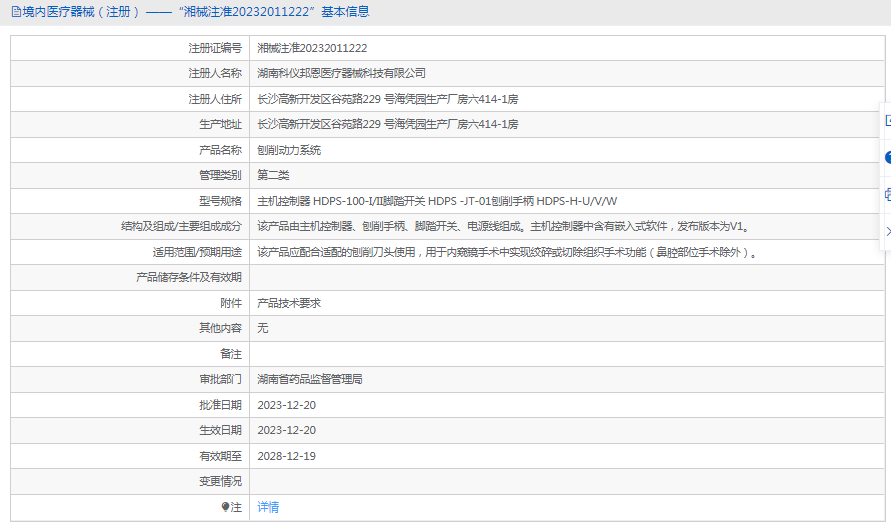Click the lightbulb icon beside 注
The image size is (891, 530).
(x=225, y=507)
